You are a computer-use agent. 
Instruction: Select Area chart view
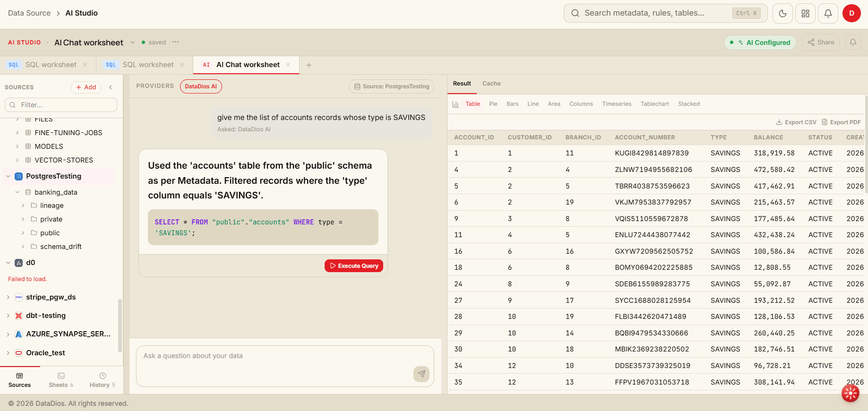pos(554,104)
